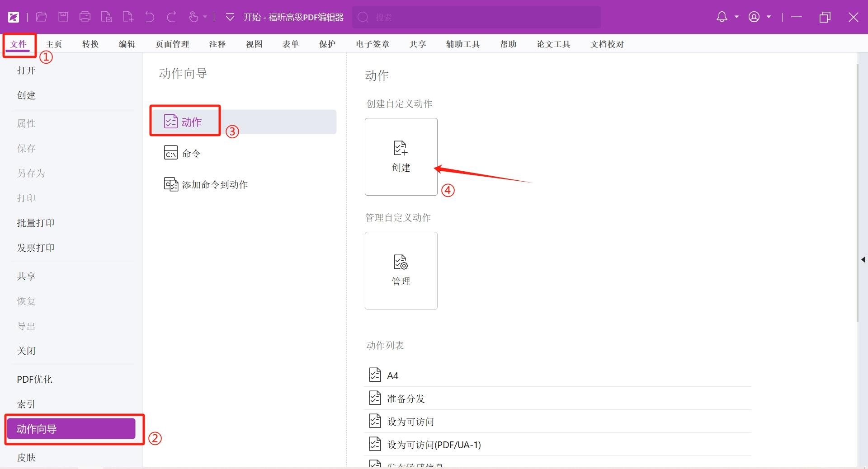Switch to the 共享 ribbon tab

coord(418,44)
